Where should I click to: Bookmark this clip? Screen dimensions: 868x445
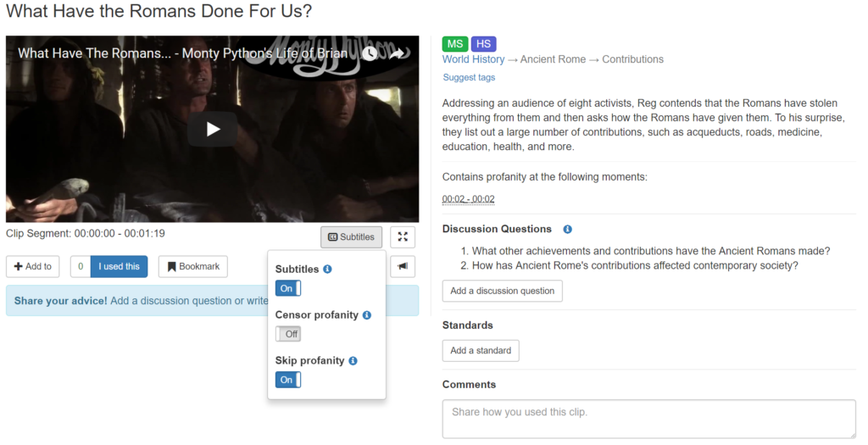(192, 266)
